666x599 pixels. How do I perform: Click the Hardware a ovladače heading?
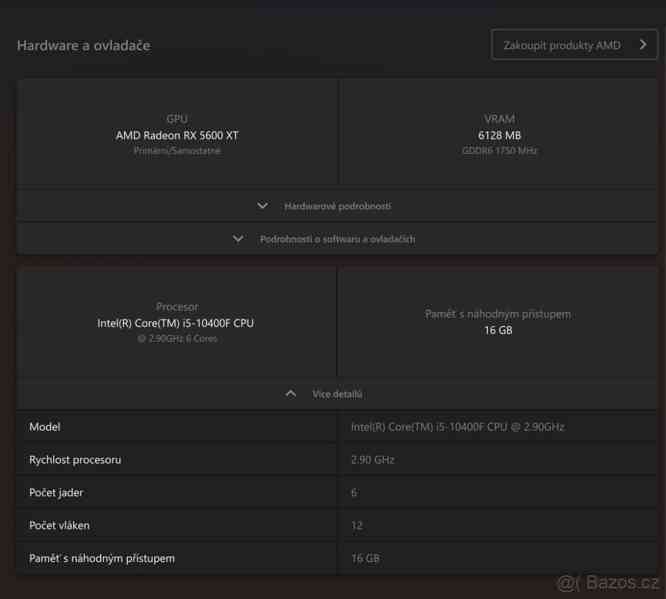pyautogui.click(x=84, y=45)
